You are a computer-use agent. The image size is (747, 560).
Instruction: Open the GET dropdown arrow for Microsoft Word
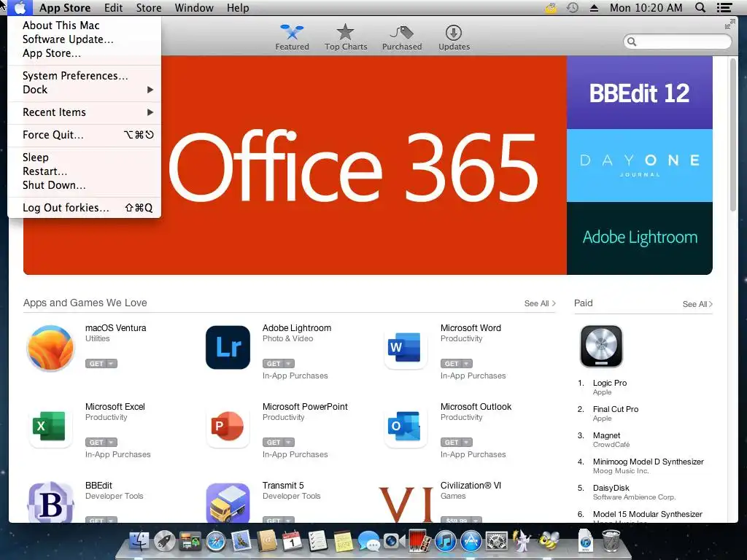467,364
